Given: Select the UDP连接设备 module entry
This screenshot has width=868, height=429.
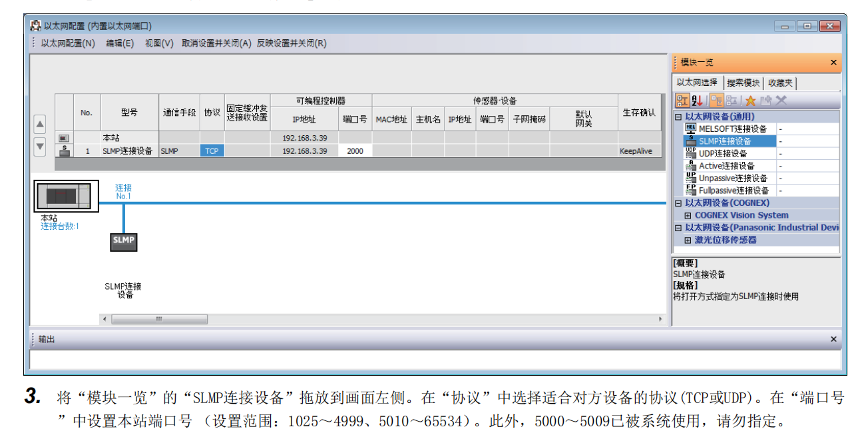Looking at the screenshot, I should coord(722,153).
